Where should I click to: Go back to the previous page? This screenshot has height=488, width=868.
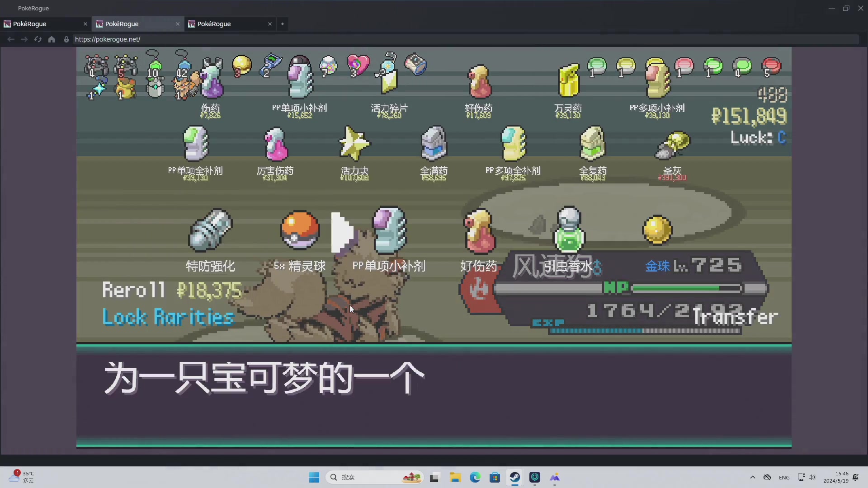[x=11, y=39]
